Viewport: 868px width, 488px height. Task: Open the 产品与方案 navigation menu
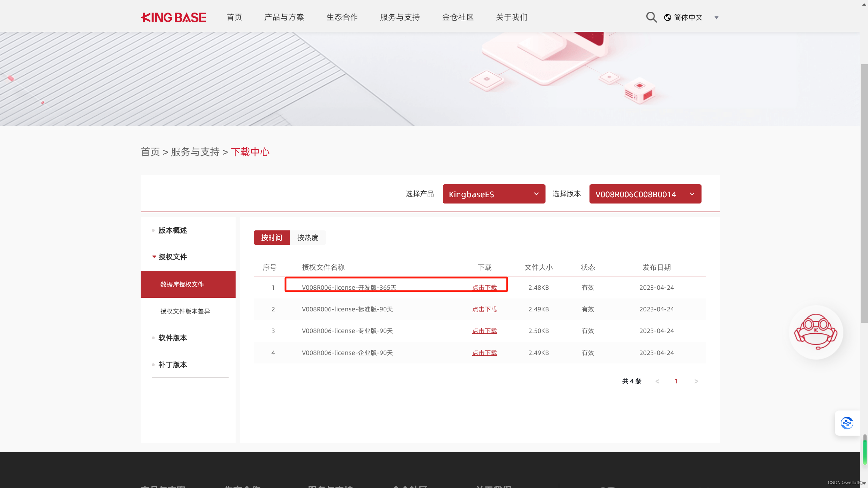[x=284, y=17]
